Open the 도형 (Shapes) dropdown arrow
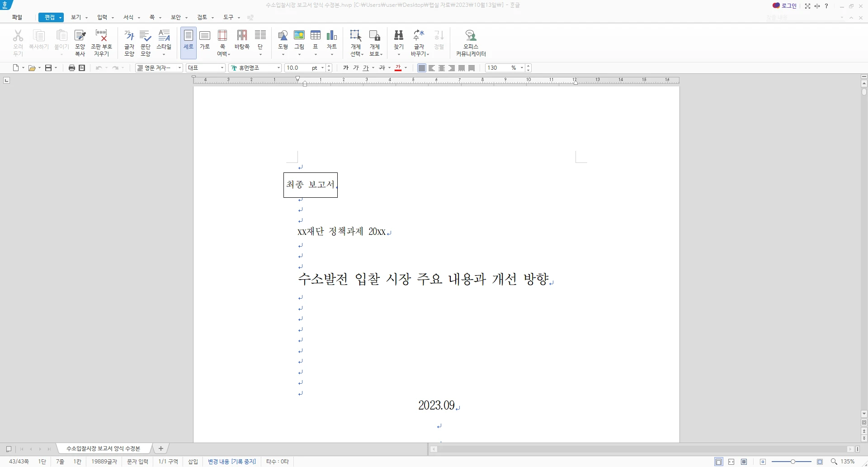This screenshot has width=868, height=467. point(283,53)
